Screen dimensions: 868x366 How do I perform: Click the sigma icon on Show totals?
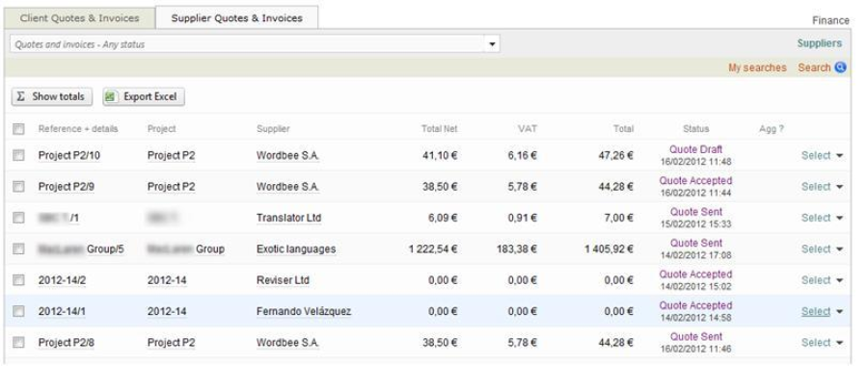coord(20,96)
